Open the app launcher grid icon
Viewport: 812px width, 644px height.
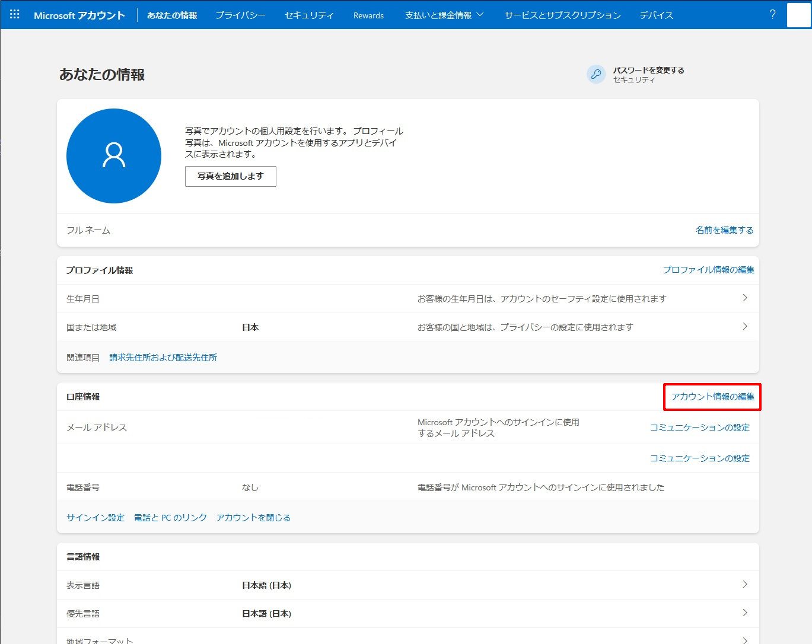15,15
